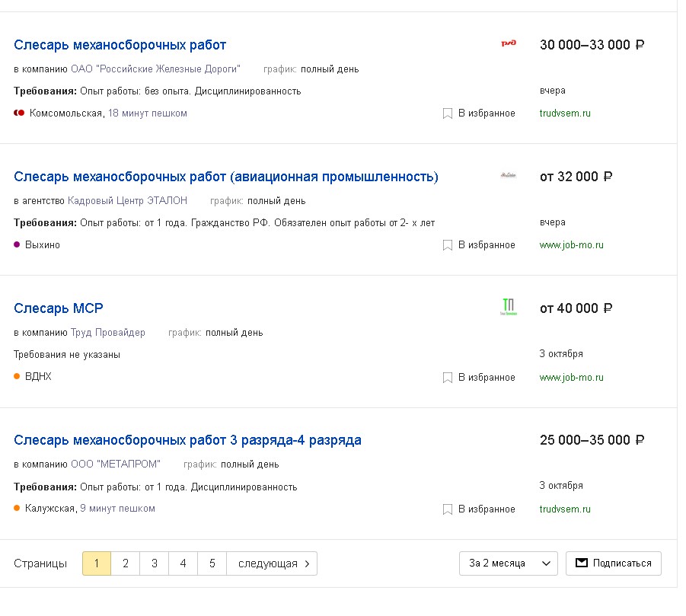Viewport: 686px width, 616px height.
Task: Open company ОАО Российские Железные Дороги
Action: [155, 69]
